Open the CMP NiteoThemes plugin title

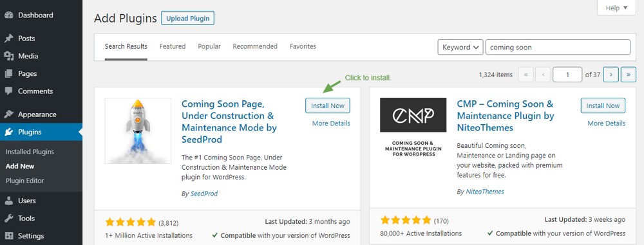coord(506,116)
